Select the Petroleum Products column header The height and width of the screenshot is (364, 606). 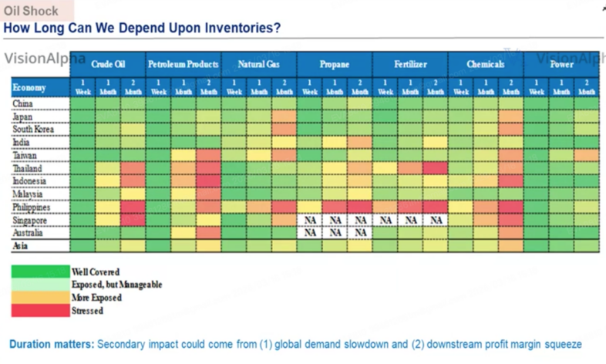tap(183, 64)
